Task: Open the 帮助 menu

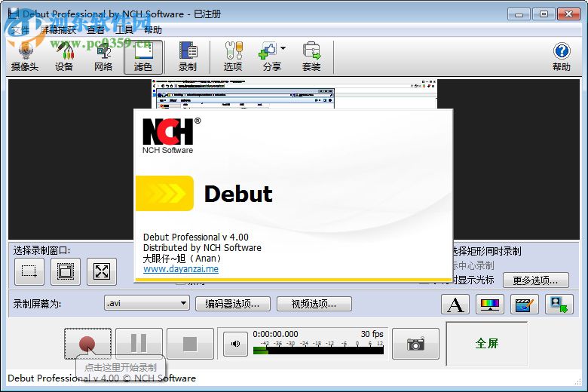Action: [153, 29]
